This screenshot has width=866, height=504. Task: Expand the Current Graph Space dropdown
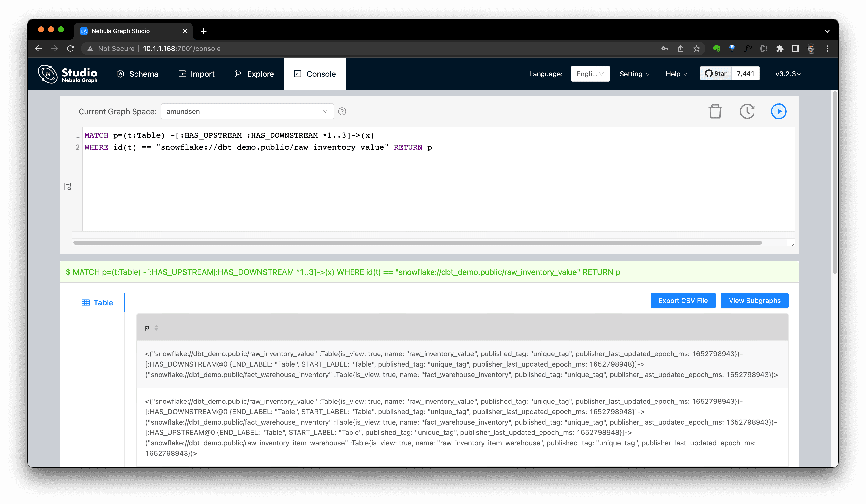tap(247, 112)
